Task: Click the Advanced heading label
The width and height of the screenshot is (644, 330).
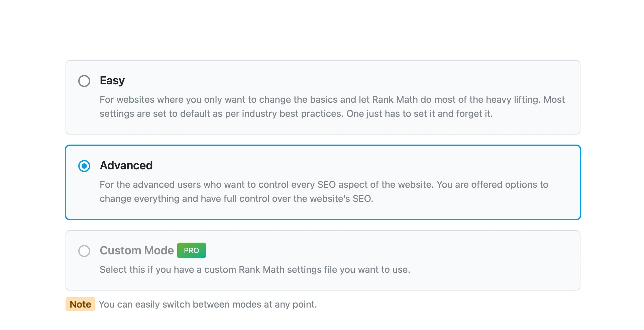Action: [126, 166]
